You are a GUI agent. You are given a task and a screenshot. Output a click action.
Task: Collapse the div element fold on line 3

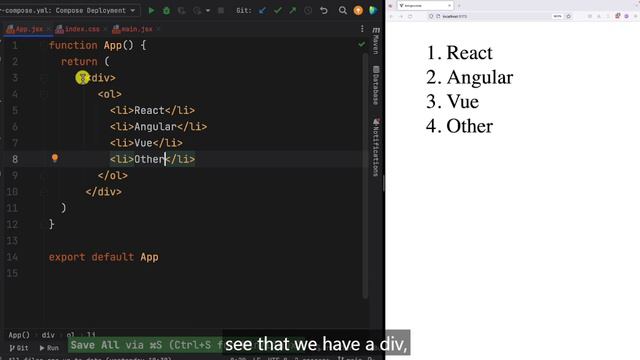click(44, 78)
